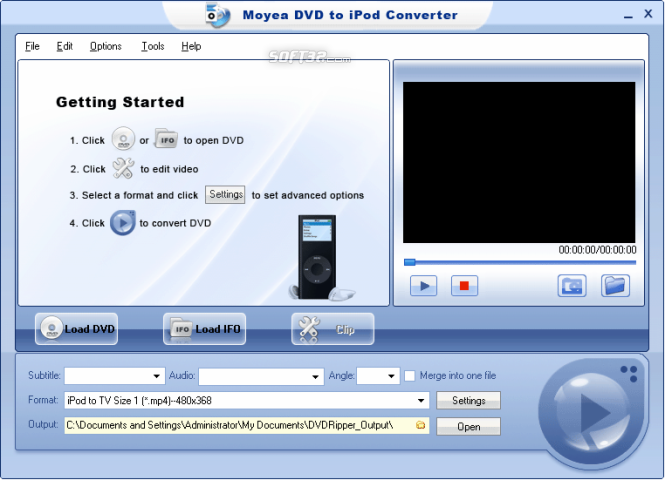Click the Settings sample button in step 3
Screen dimensions: 665x480
[x=225, y=195]
